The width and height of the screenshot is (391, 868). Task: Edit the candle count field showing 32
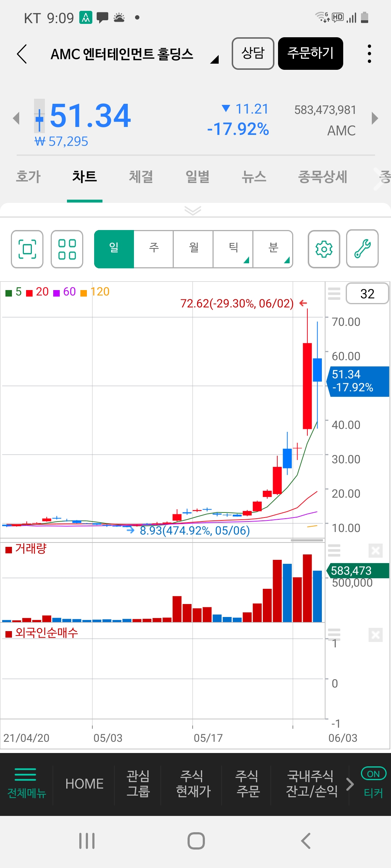(367, 294)
